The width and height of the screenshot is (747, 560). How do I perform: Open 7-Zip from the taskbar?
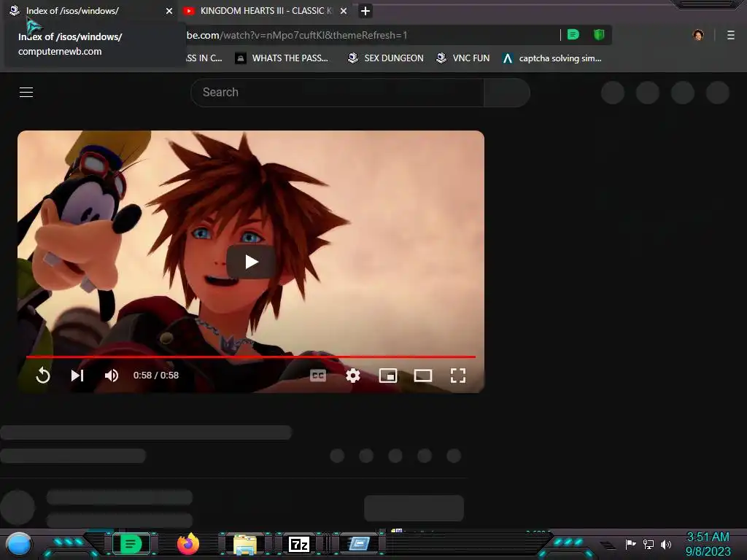click(299, 544)
